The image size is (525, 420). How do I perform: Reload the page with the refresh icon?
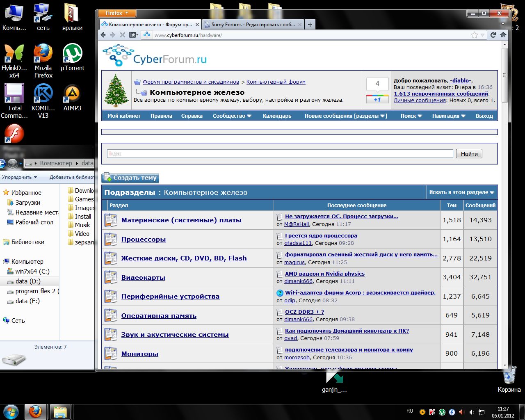(x=493, y=35)
